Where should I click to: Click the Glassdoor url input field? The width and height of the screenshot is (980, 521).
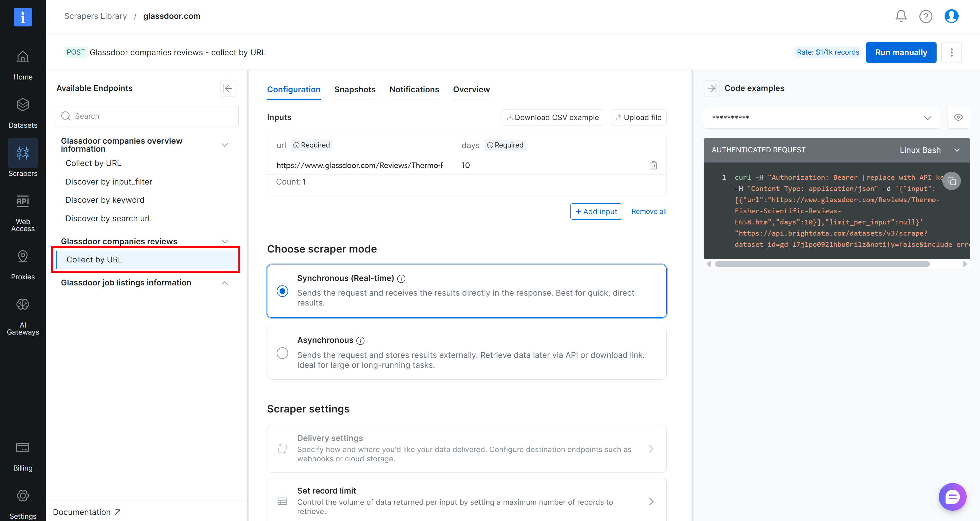360,165
